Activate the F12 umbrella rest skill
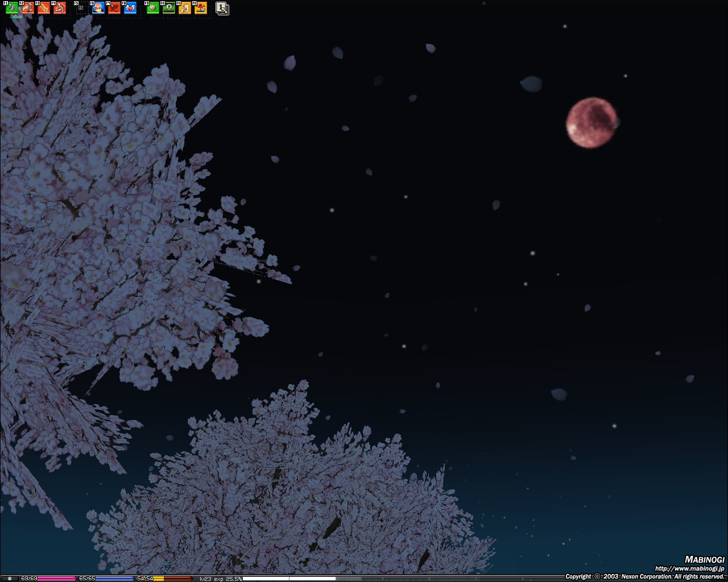The image size is (728, 582). click(x=200, y=8)
